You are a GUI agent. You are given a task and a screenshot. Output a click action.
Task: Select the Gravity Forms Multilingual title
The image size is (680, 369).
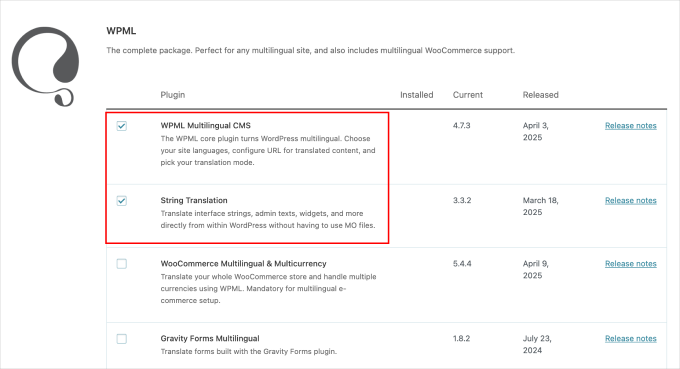click(210, 338)
